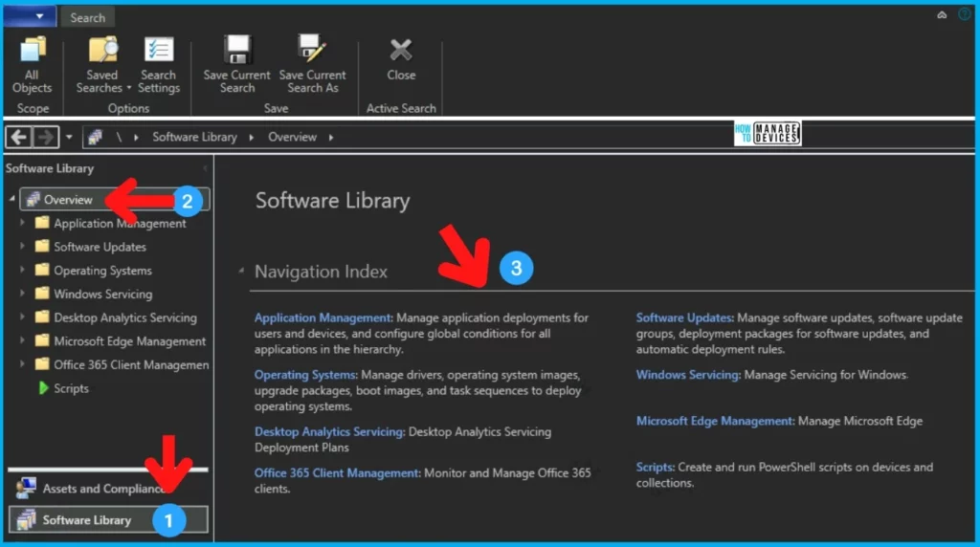Select Software Library in the breadcrumb

[194, 137]
